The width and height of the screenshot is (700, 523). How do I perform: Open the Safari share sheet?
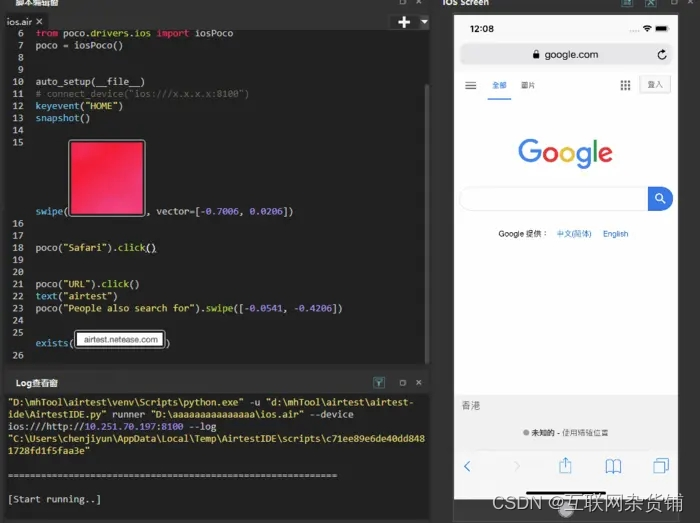pos(565,465)
